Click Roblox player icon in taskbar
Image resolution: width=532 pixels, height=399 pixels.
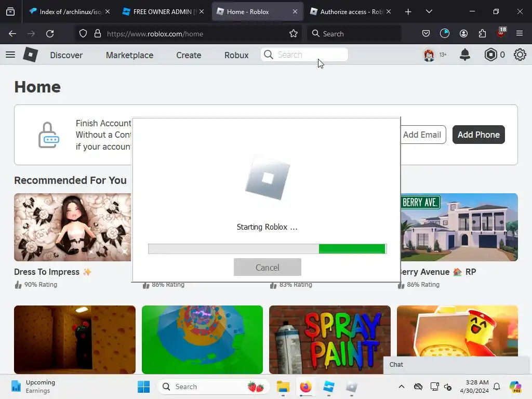pyautogui.click(x=352, y=387)
